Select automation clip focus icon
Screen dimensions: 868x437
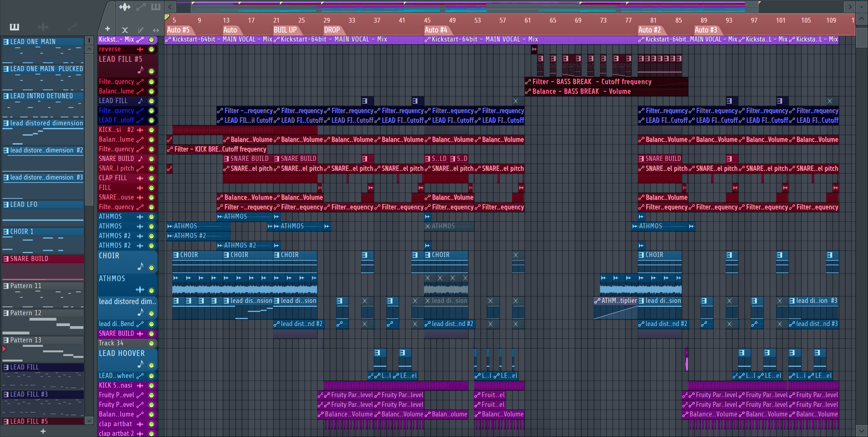(x=141, y=7)
